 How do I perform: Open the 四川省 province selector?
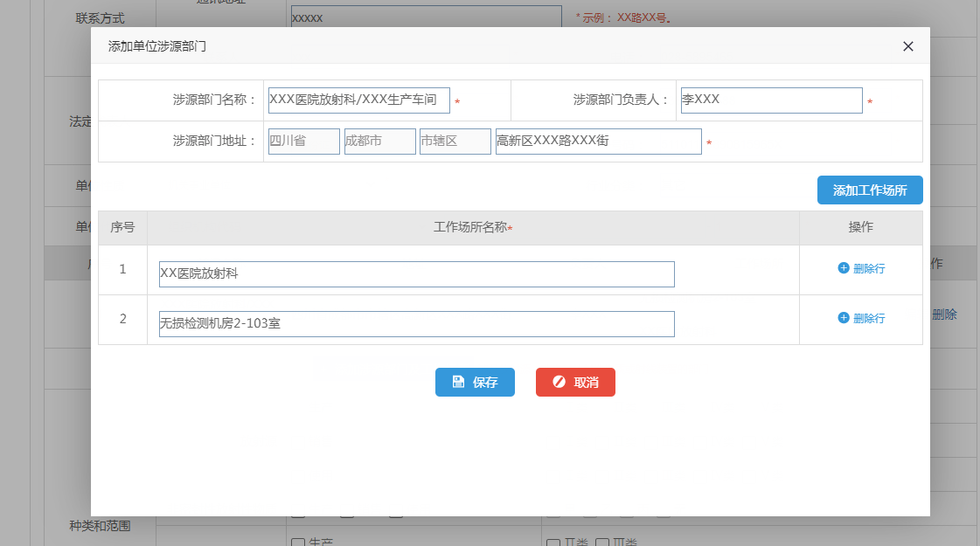tap(303, 142)
